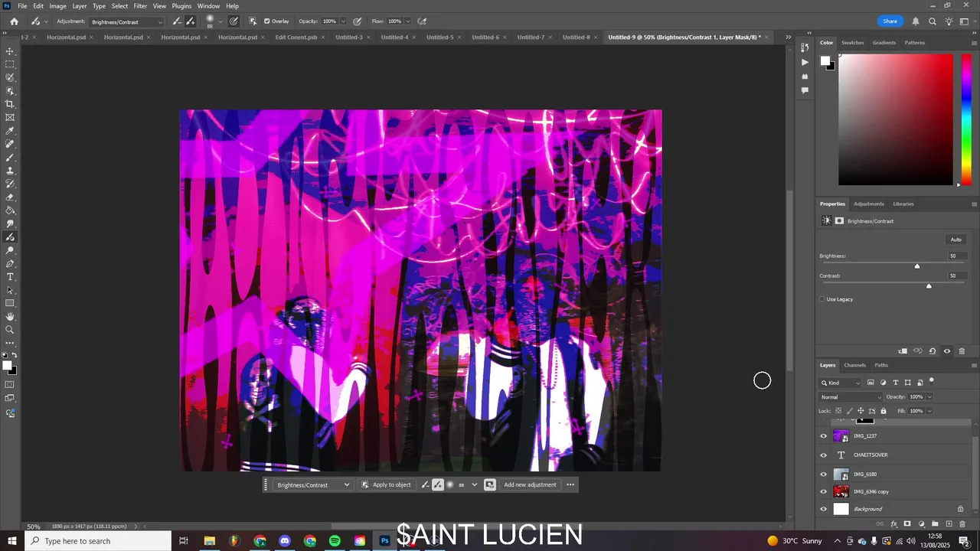Click the lock all layers icon
This screenshot has height=551, width=980.
[884, 411]
